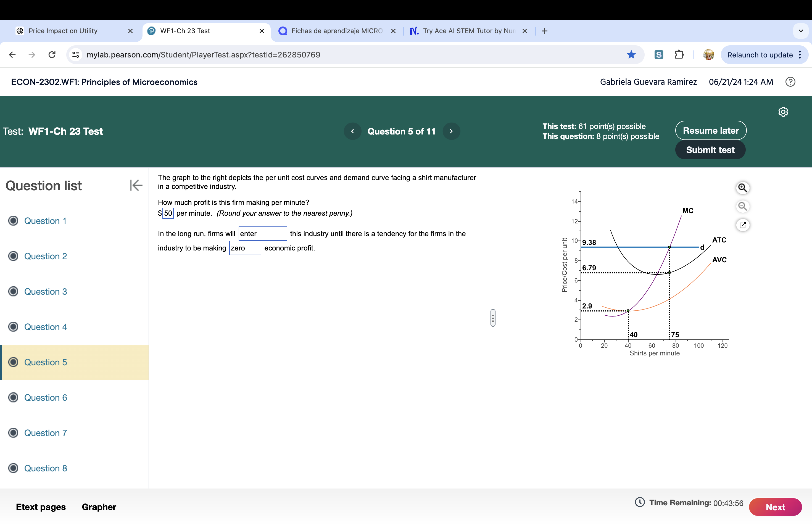Select the Question 3 status indicator
This screenshot has width=812, height=528.
(13, 291)
